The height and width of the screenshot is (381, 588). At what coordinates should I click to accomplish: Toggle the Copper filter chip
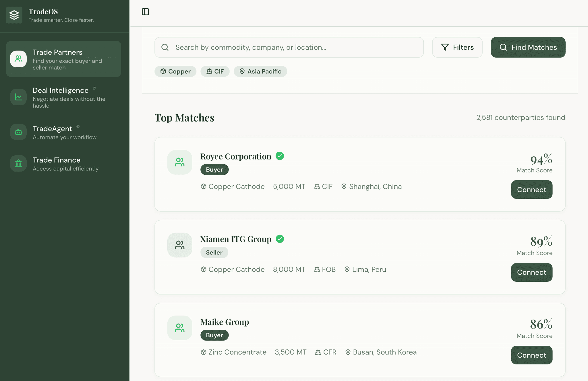[175, 71]
